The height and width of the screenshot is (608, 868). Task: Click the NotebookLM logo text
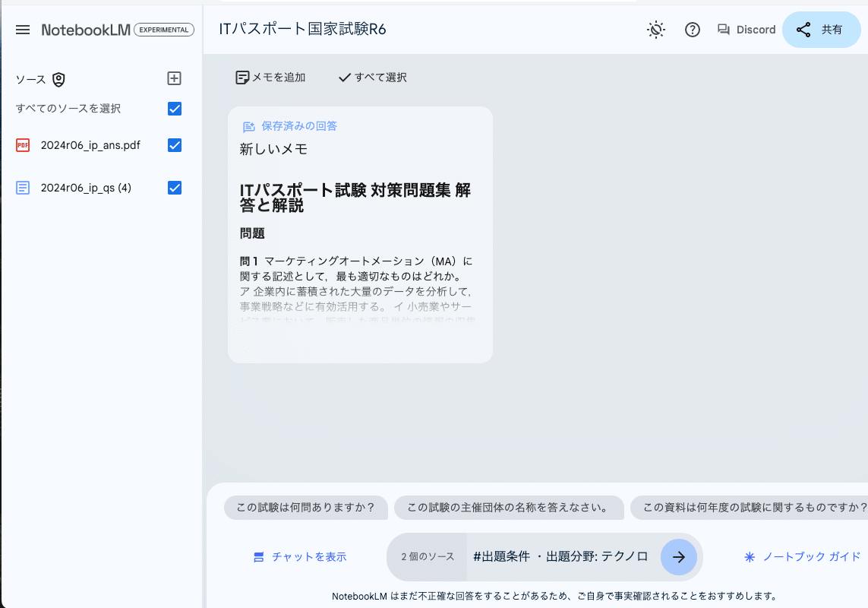[86, 30]
